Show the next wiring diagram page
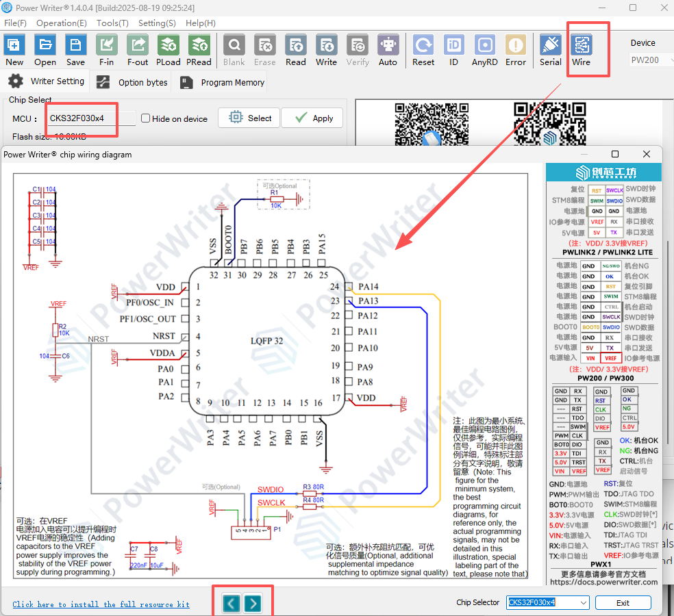 click(x=253, y=604)
